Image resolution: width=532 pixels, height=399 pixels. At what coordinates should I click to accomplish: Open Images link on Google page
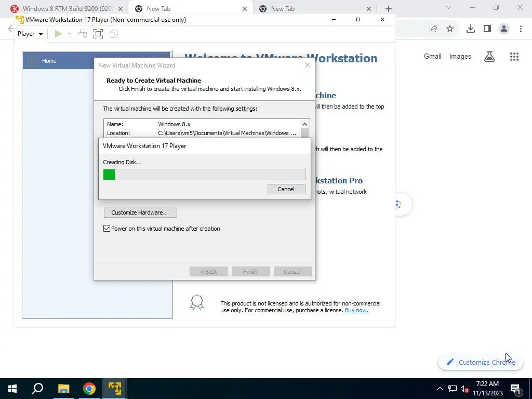coord(460,56)
